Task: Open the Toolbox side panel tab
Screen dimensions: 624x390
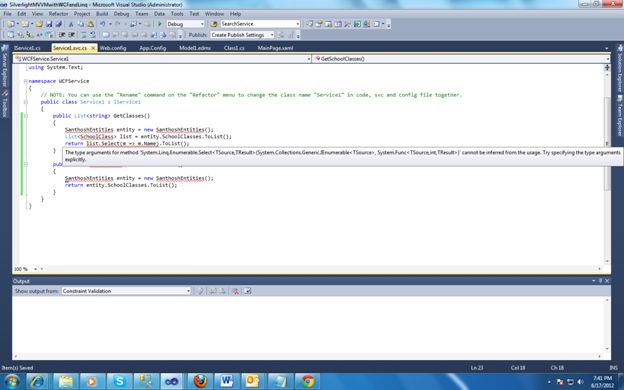Action: (5, 104)
